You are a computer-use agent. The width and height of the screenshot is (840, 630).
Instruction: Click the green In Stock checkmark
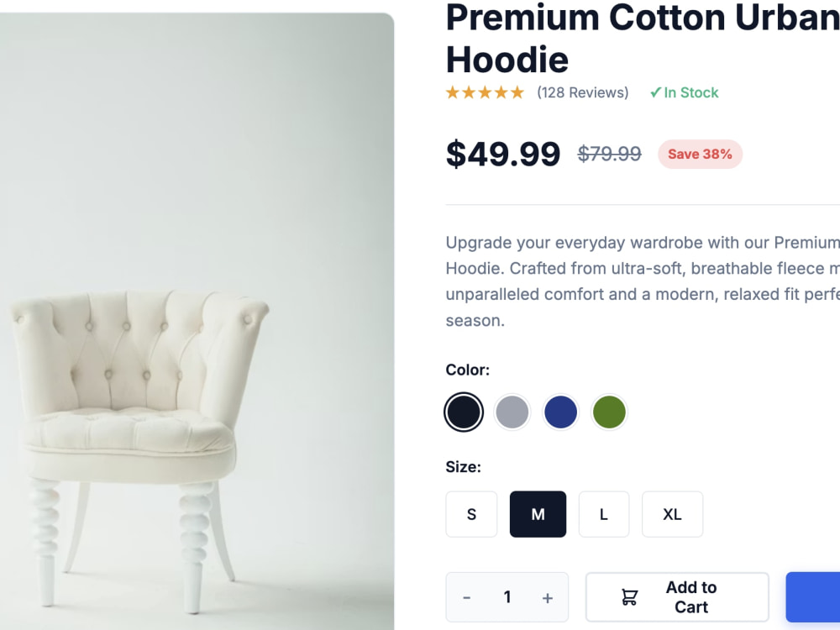pos(655,92)
